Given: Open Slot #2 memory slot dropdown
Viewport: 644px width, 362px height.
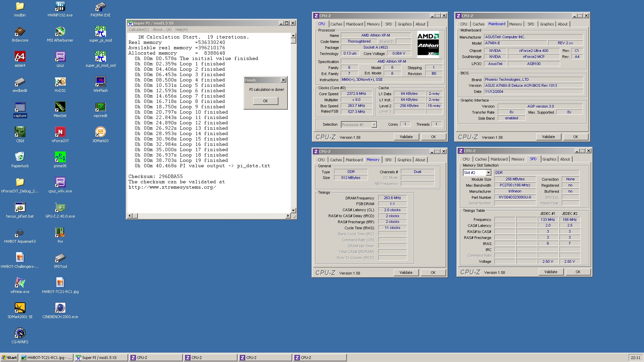Looking at the screenshot, I should [488, 173].
